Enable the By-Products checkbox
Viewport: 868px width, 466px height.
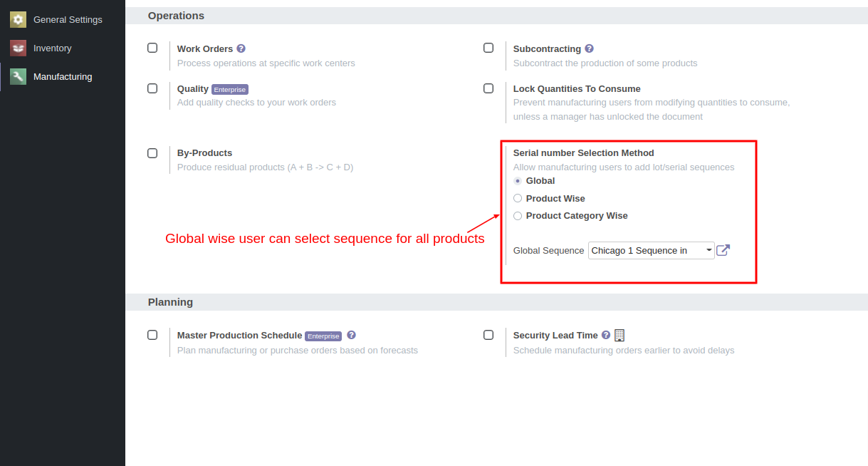click(152, 153)
